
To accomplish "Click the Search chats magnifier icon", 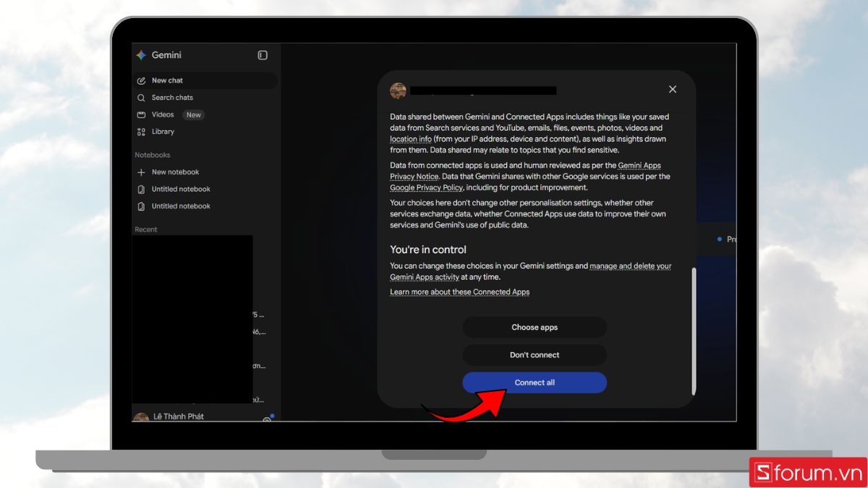I will click(x=141, y=98).
